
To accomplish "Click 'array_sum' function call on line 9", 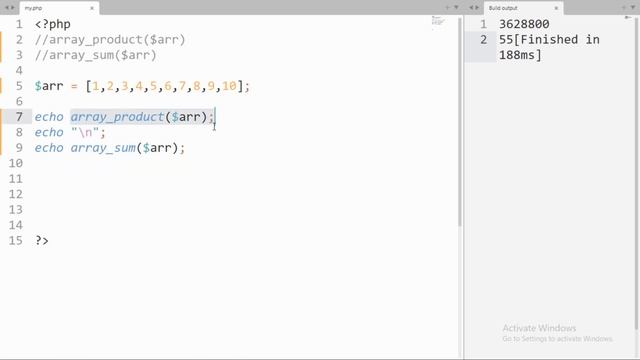I will pyautogui.click(x=103, y=148).
